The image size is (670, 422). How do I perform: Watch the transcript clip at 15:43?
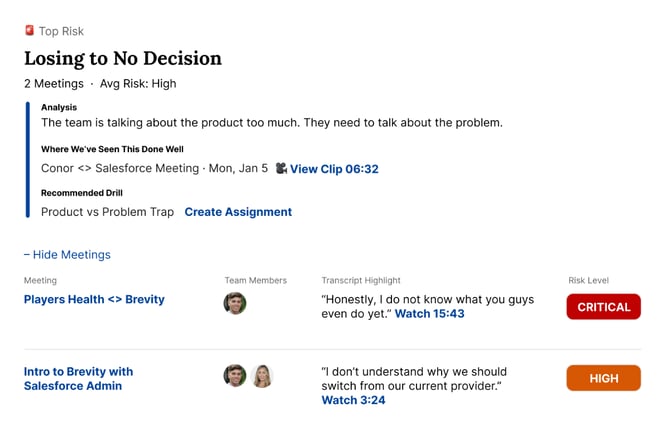pyautogui.click(x=430, y=314)
